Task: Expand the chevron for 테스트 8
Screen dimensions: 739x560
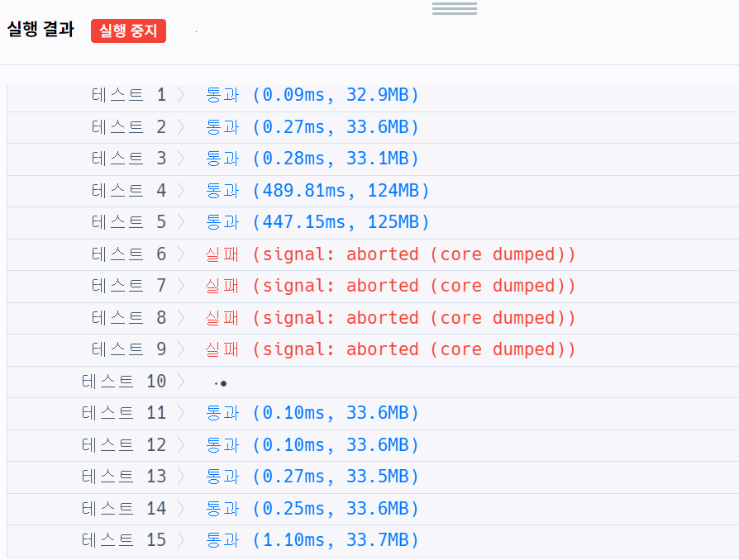Action: point(181,318)
